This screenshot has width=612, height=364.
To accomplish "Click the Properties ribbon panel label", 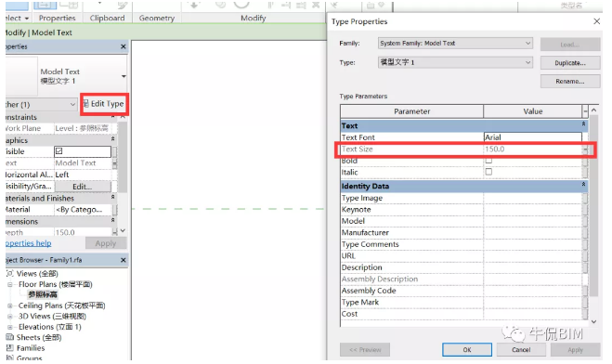I will click(57, 19).
